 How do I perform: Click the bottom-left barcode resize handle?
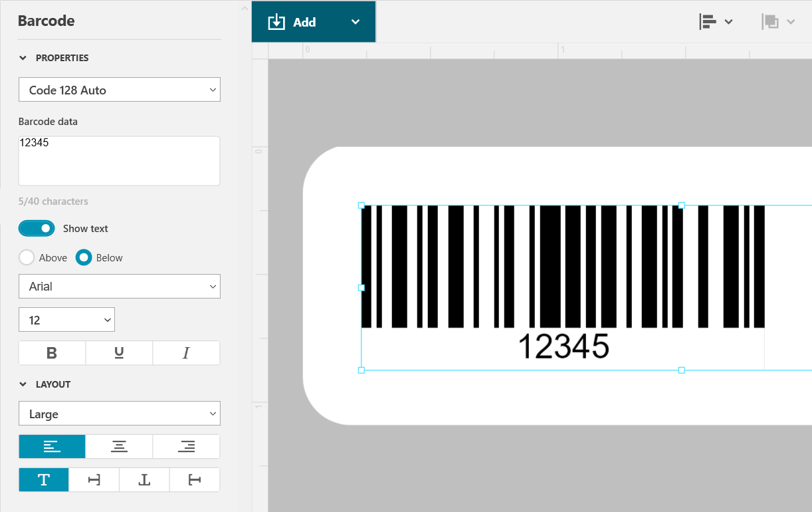[361, 370]
